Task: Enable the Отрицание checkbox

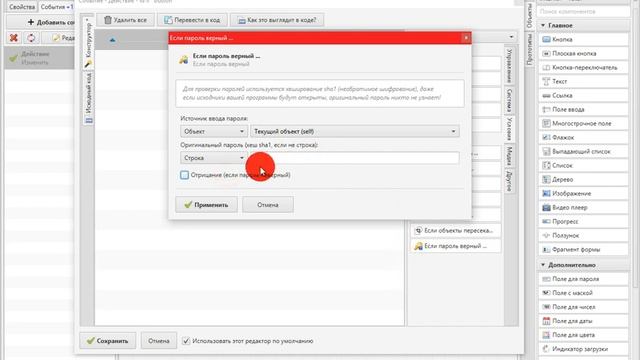Action: click(x=184, y=175)
